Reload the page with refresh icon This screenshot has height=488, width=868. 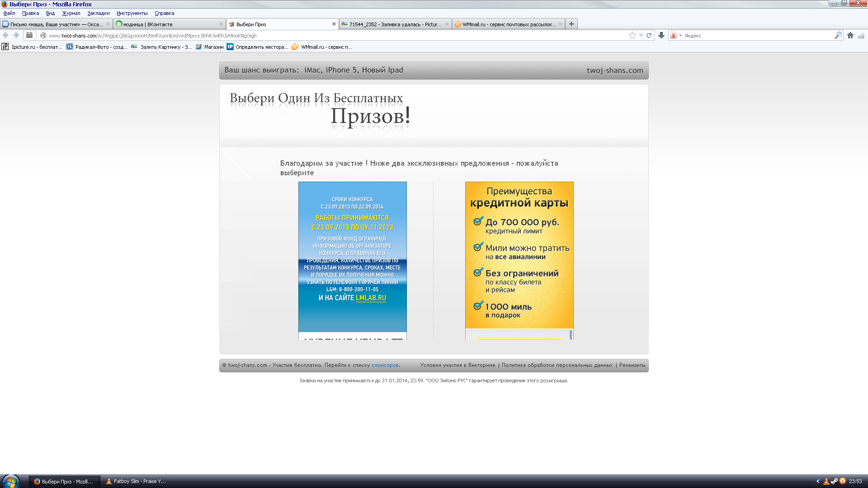point(649,35)
